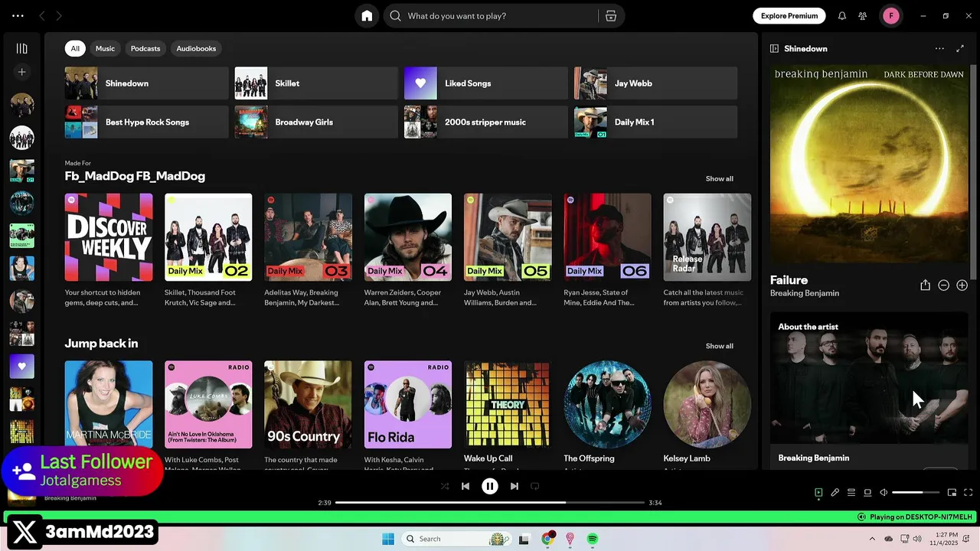Image resolution: width=980 pixels, height=551 pixels.
Task: Open Friend Activity icon in top bar
Action: point(863,16)
